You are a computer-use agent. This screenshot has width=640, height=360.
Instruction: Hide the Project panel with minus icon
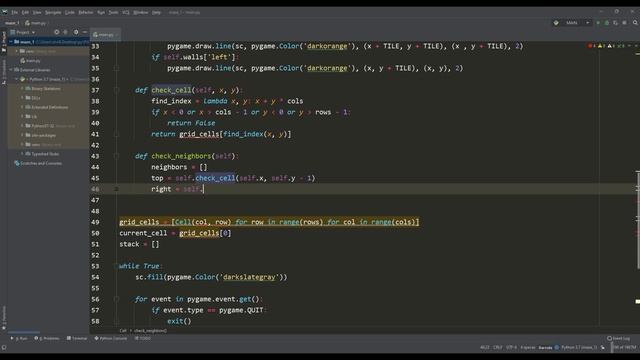[84, 32]
